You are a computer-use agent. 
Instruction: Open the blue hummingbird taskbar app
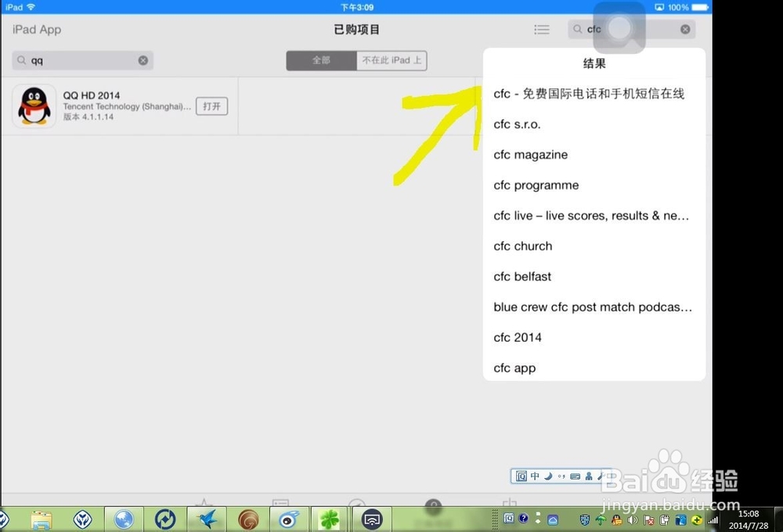[207, 520]
